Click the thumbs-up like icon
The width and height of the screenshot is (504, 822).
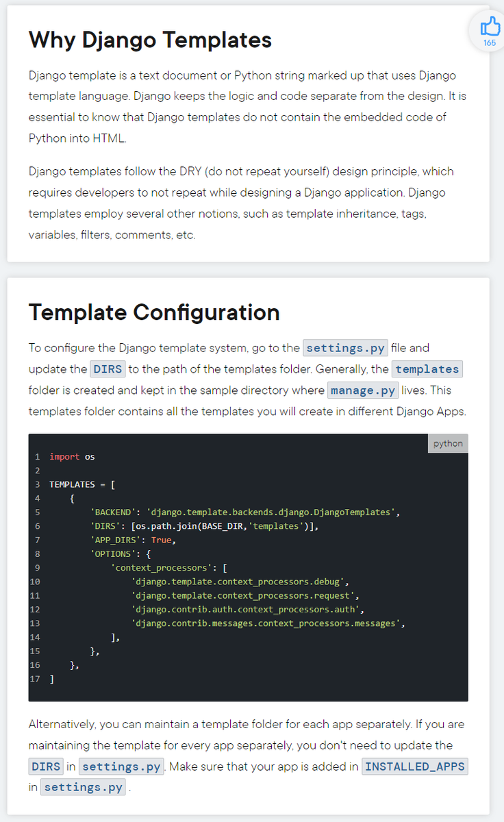(490, 27)
